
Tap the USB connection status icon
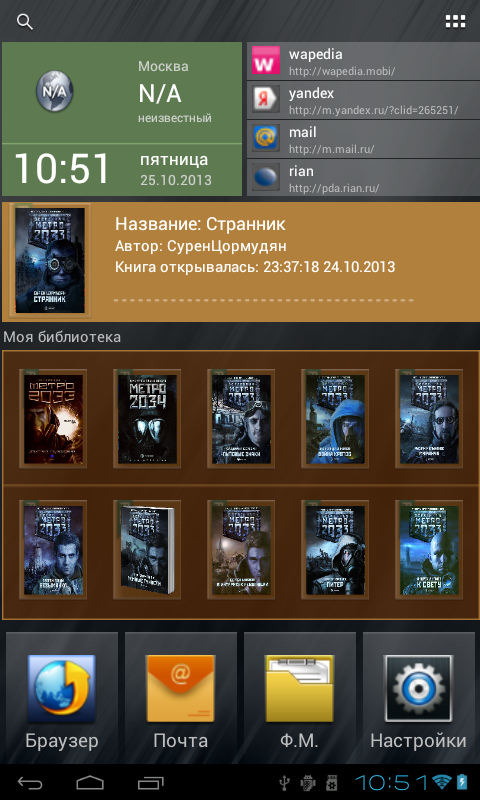(x=286, y=782)
